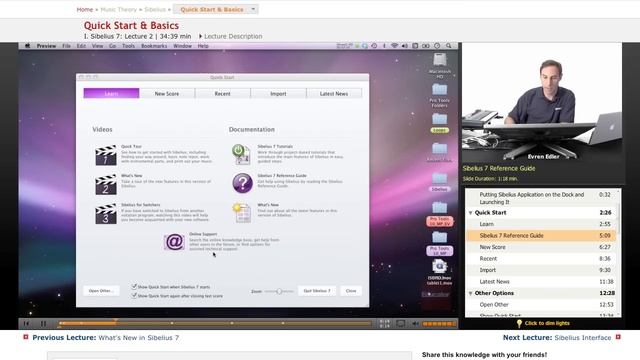
Task: Switch to the Latest News tab
Action: (x=334, y=93)
